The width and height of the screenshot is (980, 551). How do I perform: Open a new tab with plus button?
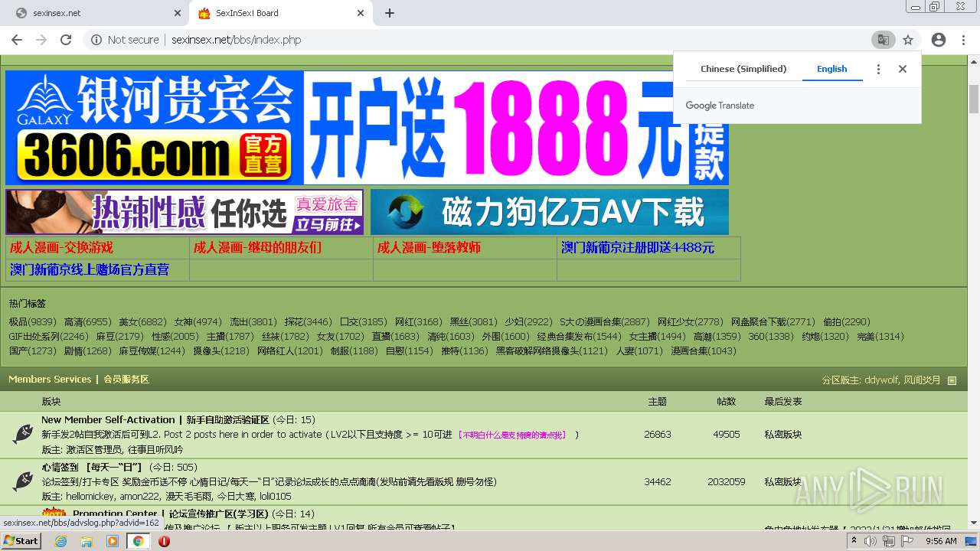point(390,13)
